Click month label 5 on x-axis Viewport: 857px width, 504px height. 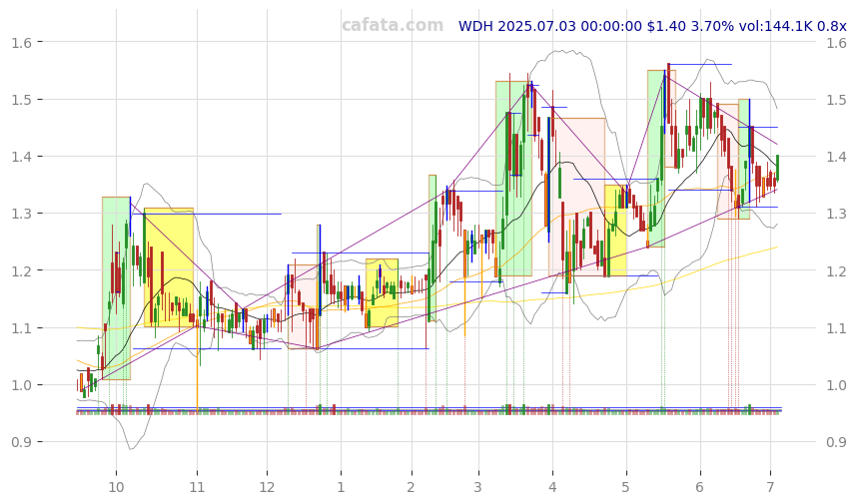click(626, 487)
